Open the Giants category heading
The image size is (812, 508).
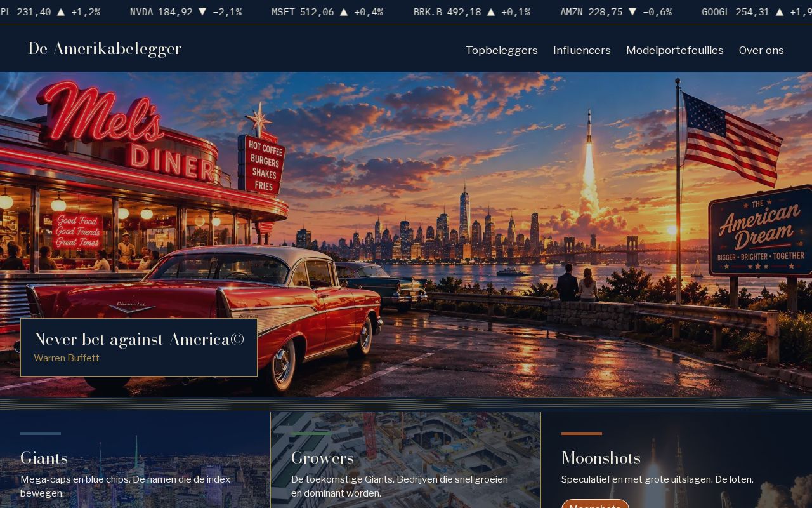click(44, 458)
